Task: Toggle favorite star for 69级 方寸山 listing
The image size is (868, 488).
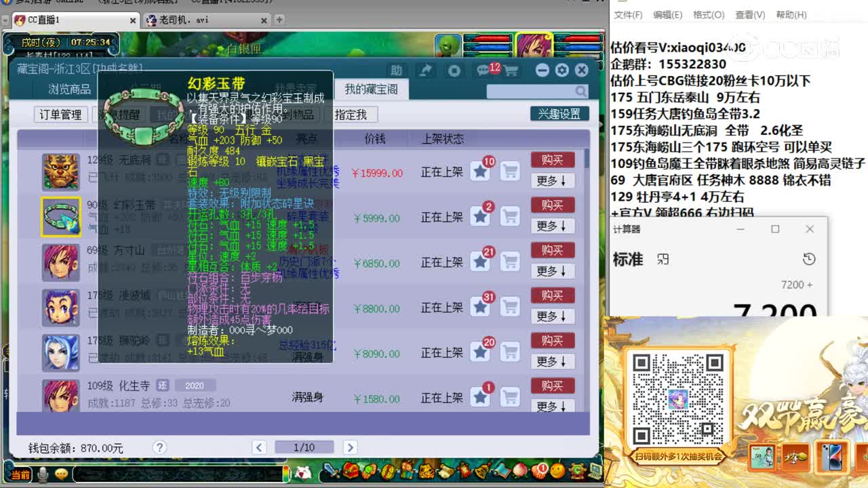Action: [480, 262]
